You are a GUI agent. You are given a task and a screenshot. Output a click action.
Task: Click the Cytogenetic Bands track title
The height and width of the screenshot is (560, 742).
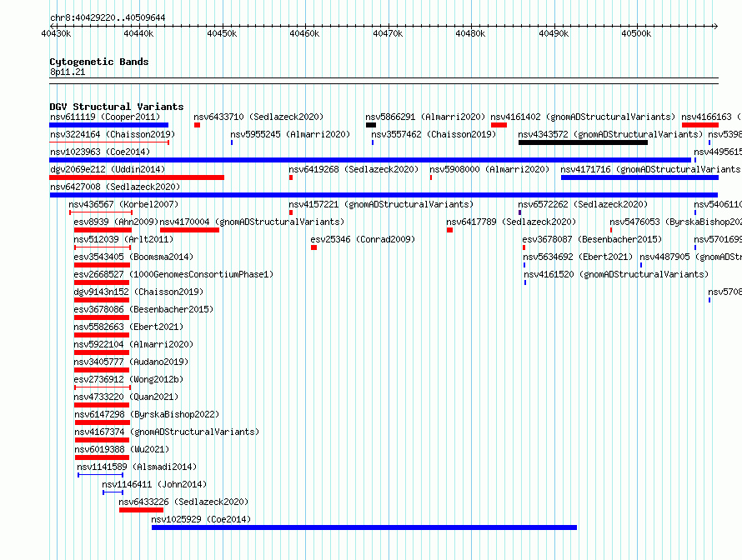[99, 62]
